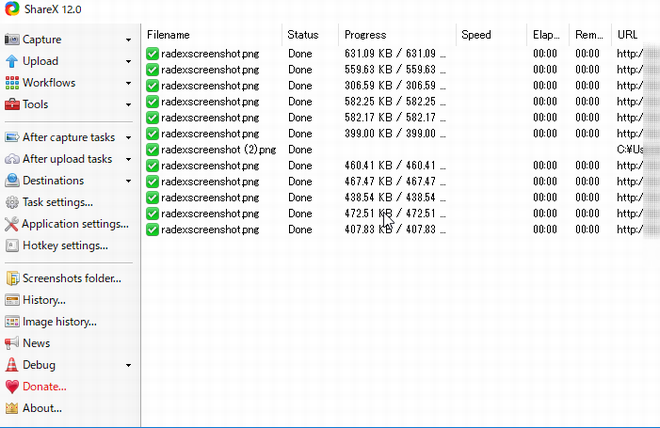Open the Image history... entry

tap(59, 322)
